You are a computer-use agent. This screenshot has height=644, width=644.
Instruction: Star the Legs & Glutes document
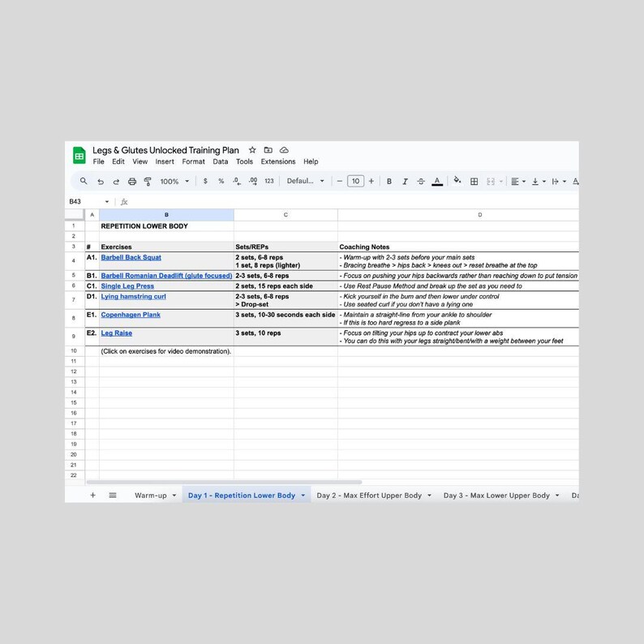[x=252, y=150]
